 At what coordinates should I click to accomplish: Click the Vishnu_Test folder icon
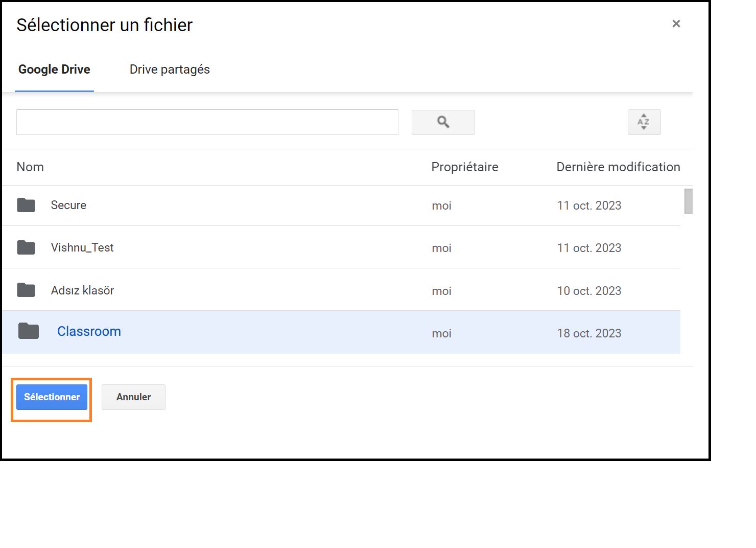(x=26, y=247)
